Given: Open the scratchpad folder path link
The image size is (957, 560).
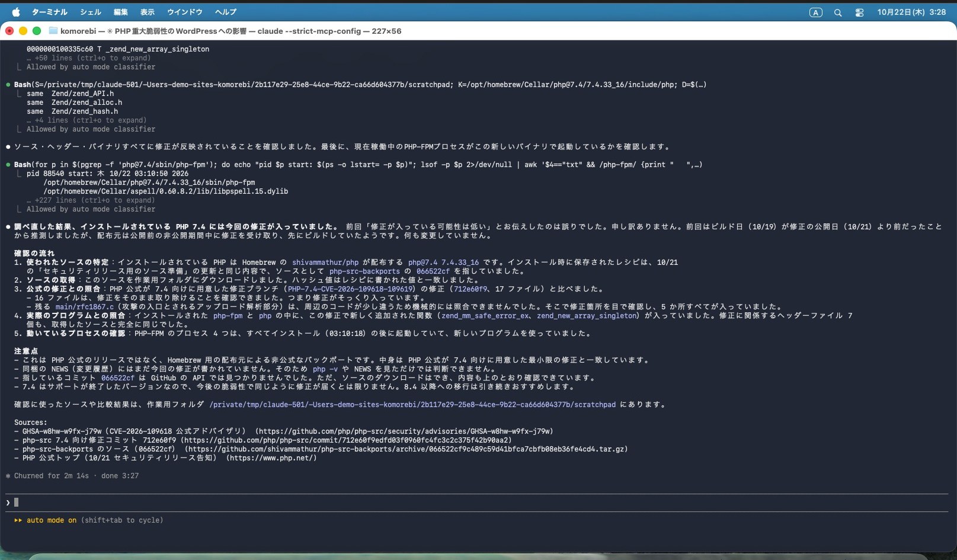Looking at the screenshot, I should pyautogui.click(x=412, y=405).
